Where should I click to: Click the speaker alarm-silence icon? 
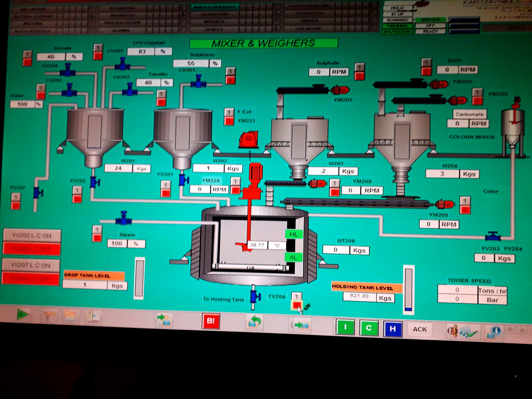point(462,331)
